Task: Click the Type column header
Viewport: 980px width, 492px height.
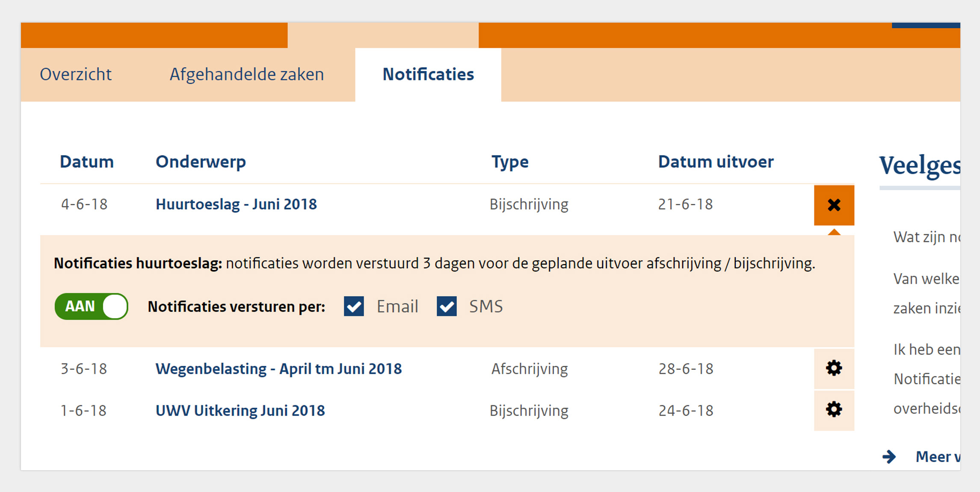Action: pyautogui.click(x=510, y=162)
